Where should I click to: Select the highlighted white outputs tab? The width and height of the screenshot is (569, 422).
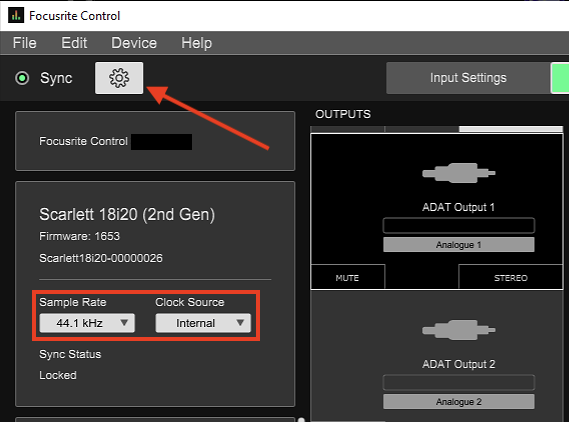coord(511,129)
